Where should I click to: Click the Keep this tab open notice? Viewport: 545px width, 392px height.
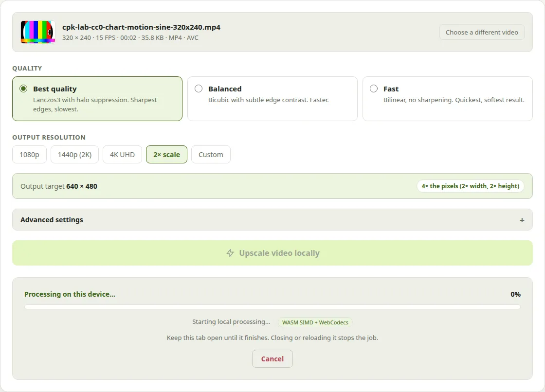click(272, 338)
